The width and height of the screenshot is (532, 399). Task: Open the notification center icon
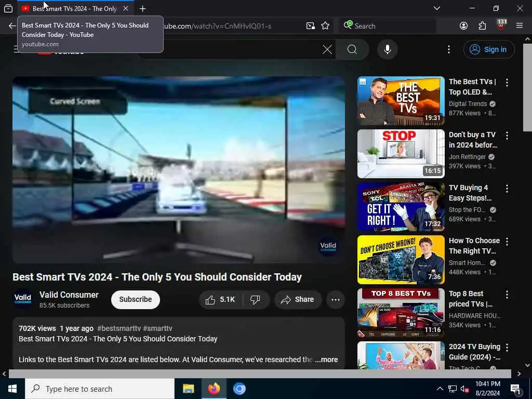(x=515, y=389)
